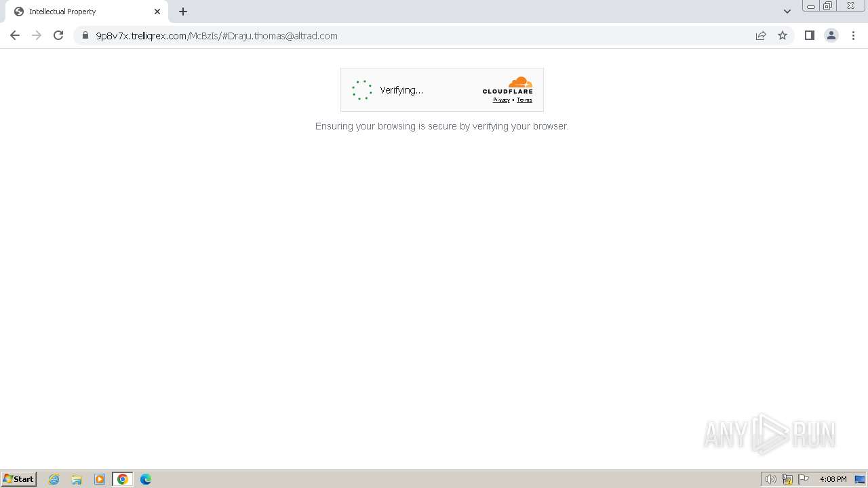
Task: Open the volume control in tray
Action: pyautogui.click(x=770, y=479)
